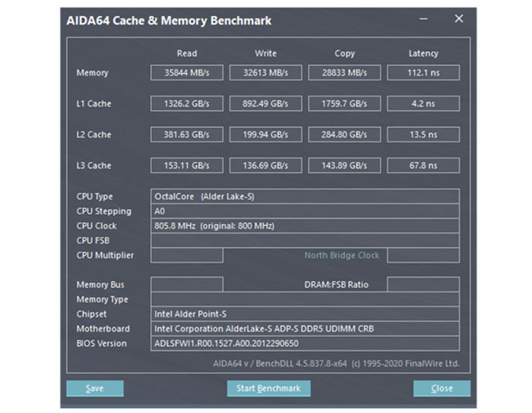The image size is (532, 413).
Task: Click the Save button
Action: tap(94, 389)
